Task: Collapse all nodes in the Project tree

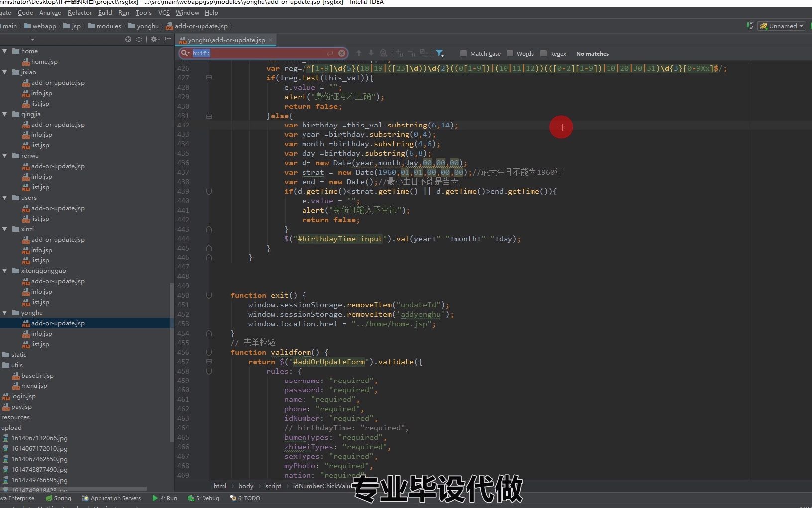Action: [x=139, y=40]
